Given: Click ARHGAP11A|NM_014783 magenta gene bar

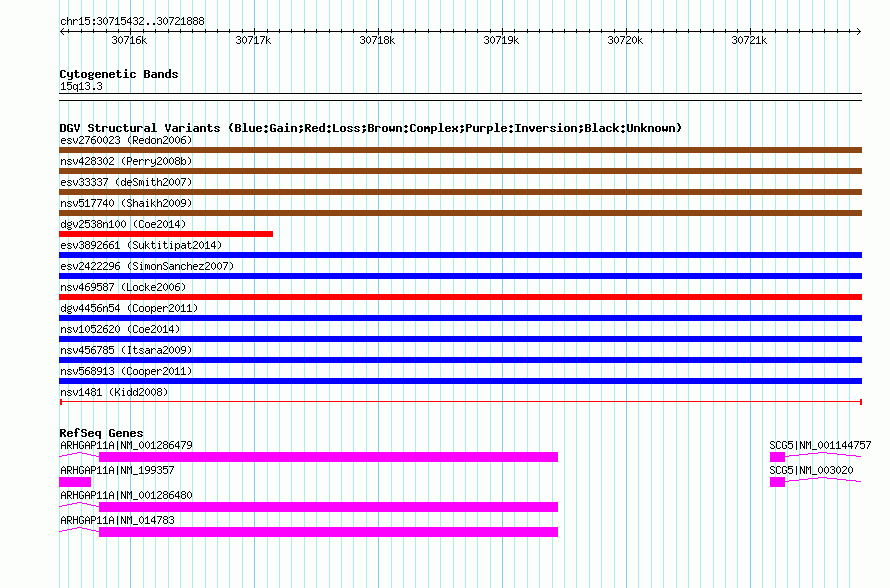Looking at the screenshot, I should [328, 532].
